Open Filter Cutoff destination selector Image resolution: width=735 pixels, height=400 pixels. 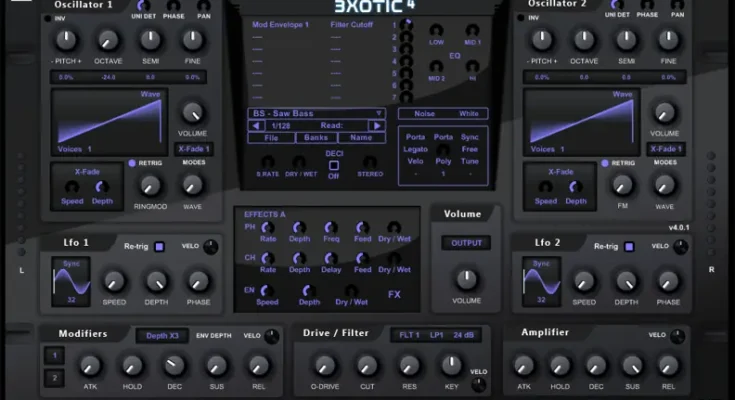(x=352, y=24)
